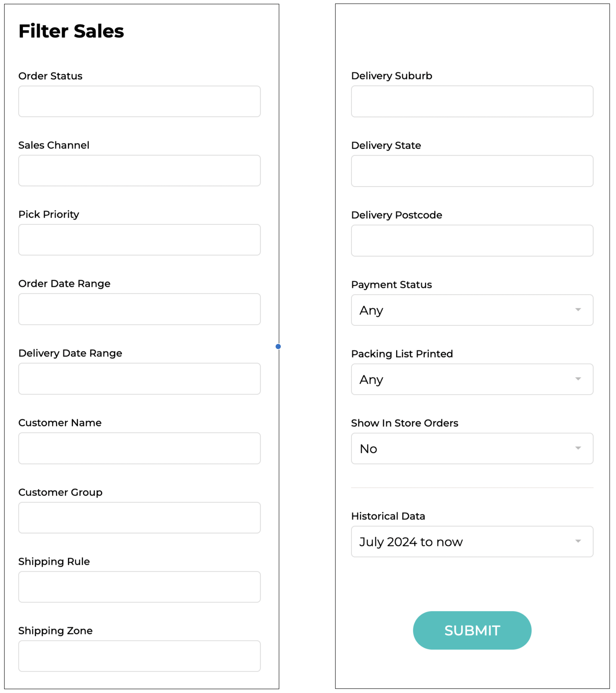Click the Delivery Date Range field
616x693 pixels.
(x=139, y=379)
